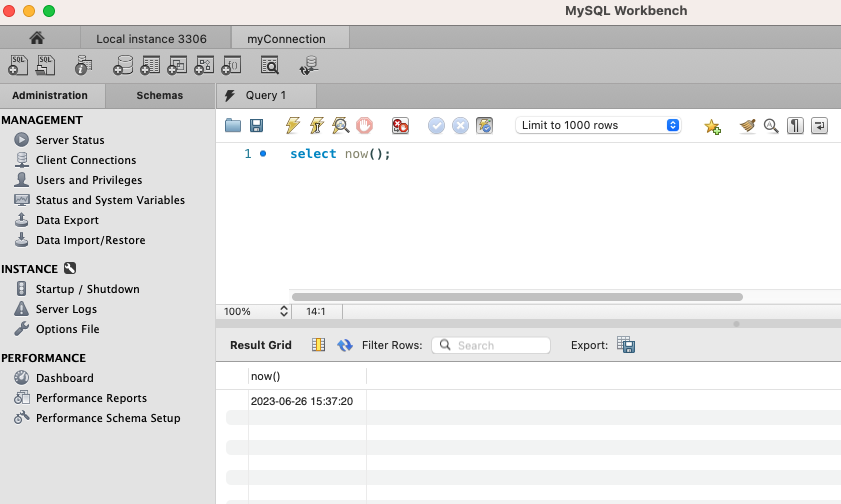Click the now() column header
The width and height of the screenshot is (841, 504).
click(x=307, y=376)
